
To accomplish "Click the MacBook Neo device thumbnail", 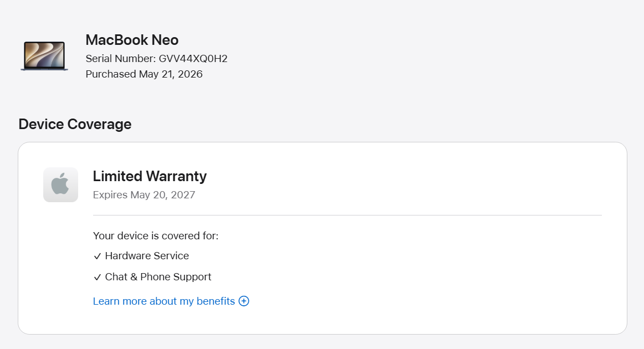I will pos(44,56).
